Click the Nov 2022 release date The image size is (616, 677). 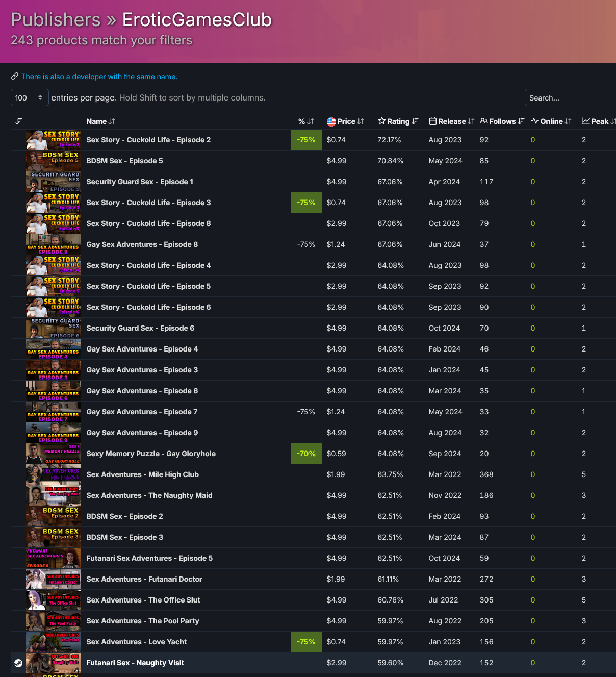click(445, 495)
